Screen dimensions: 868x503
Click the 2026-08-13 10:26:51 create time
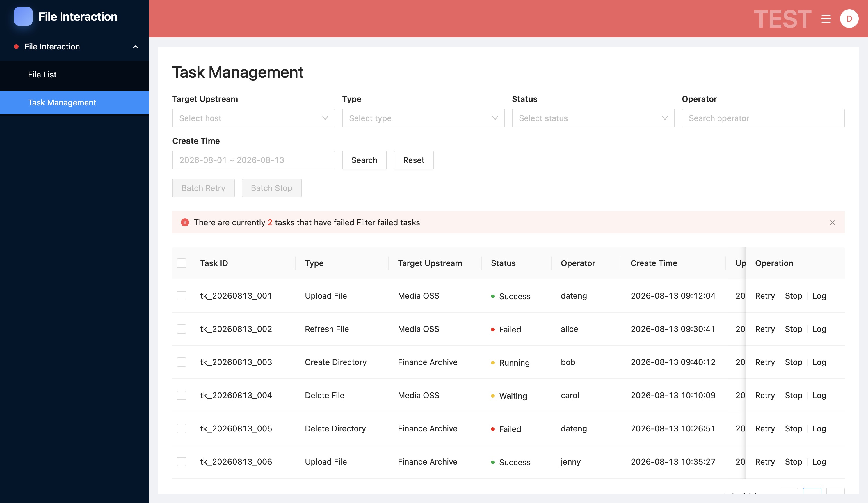(x=673, y=428)
